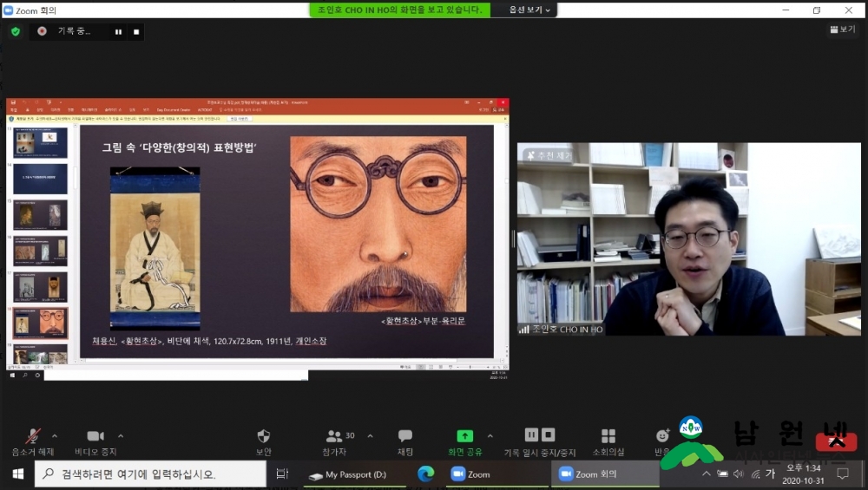Open the Windows notification center
Image resolution: width=868 pixels, height=490 pixels.
click(x=843, y=474)
